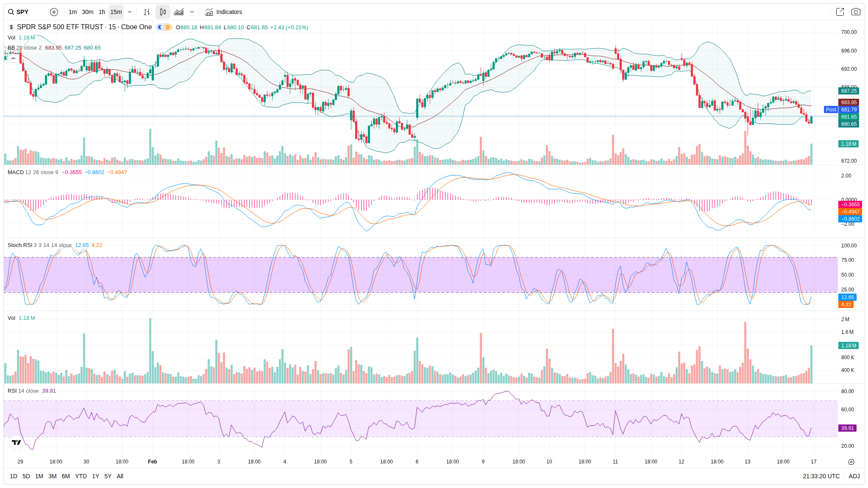The width and height of the screenshot is (868, 488).
Task: Toggle the ADJ adjusted data setting
Action: [x=854, y=476]
